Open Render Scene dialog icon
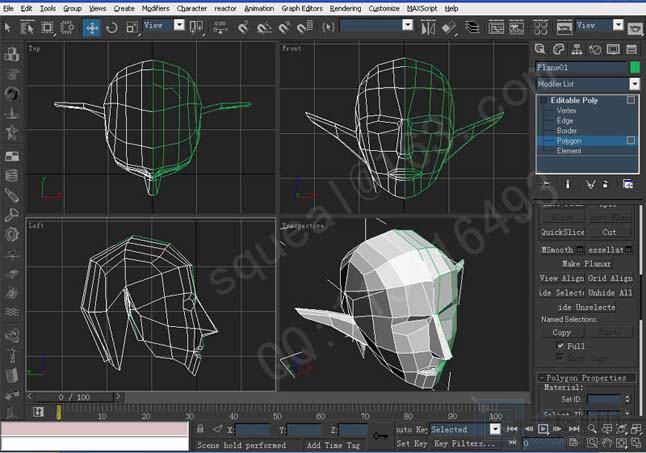The image size is (646, 453). point(564,28)
